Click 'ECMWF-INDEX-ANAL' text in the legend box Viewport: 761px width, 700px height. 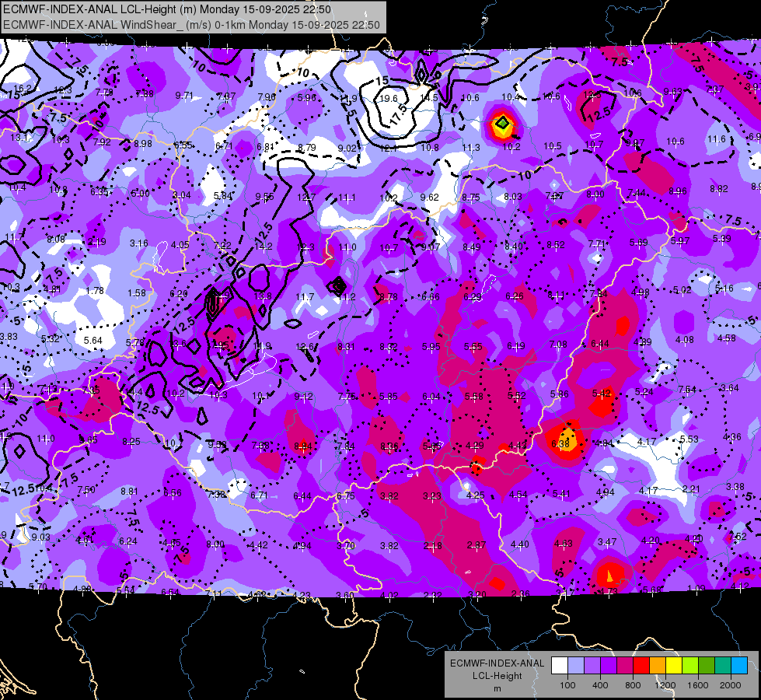pos(497,663)
